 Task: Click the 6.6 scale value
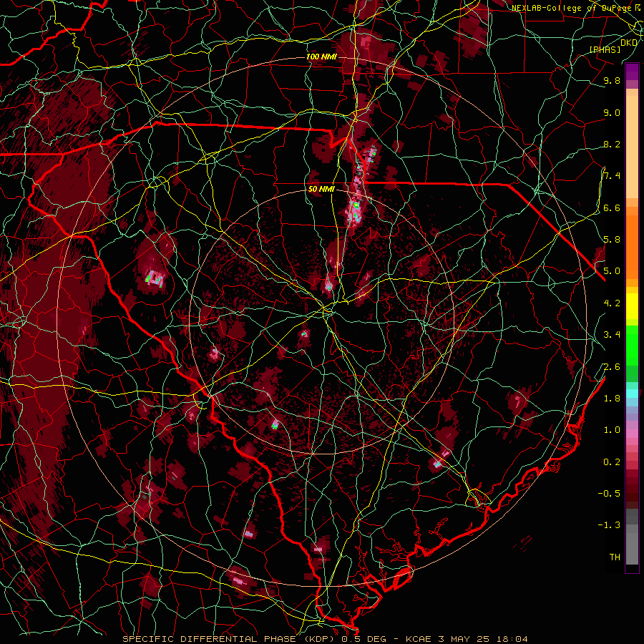click(612, 208)
